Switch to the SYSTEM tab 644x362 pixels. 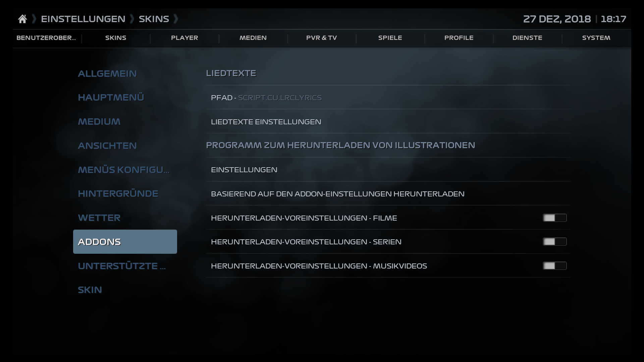596,38
